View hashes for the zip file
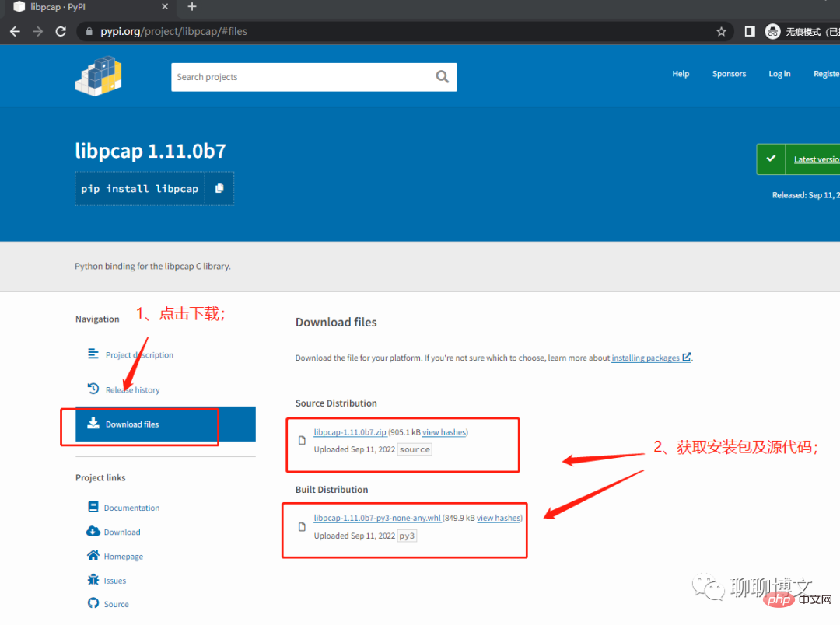The image size is (840, 625). click(444, 432)
